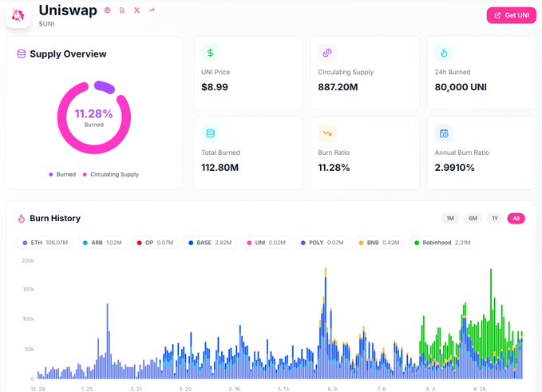Click the $UNI ticker under title

46,24
